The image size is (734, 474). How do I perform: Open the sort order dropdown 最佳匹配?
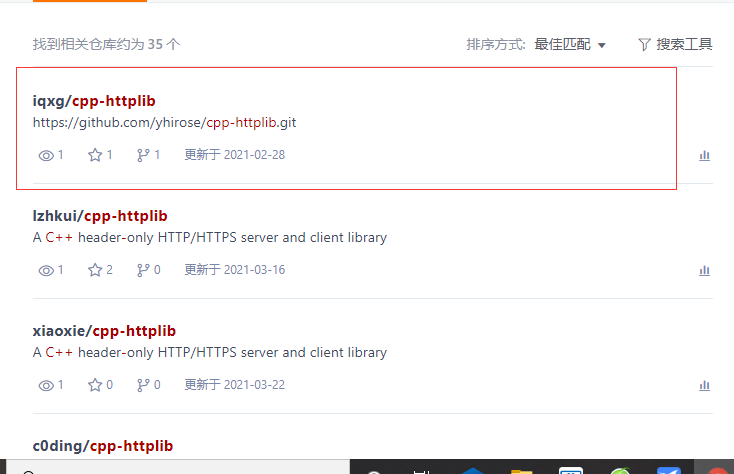point(570,44)
